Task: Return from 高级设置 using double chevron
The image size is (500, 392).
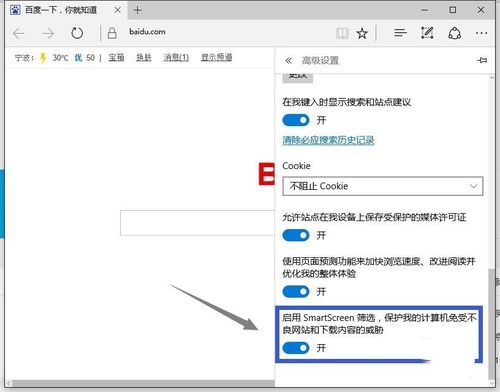Action: click(x=289, y=60)
